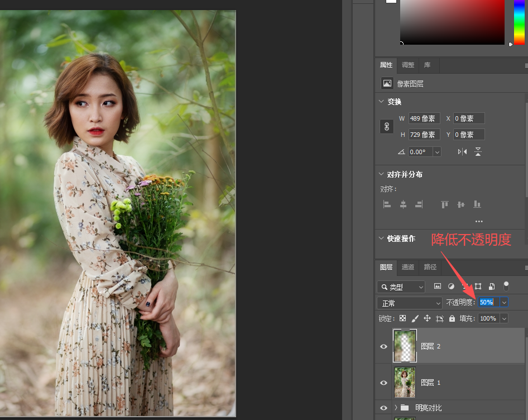The height and width of the screenshot is (420, 528).
Task: Lock transparent pixels icon
Action: (x=403, y=318)
